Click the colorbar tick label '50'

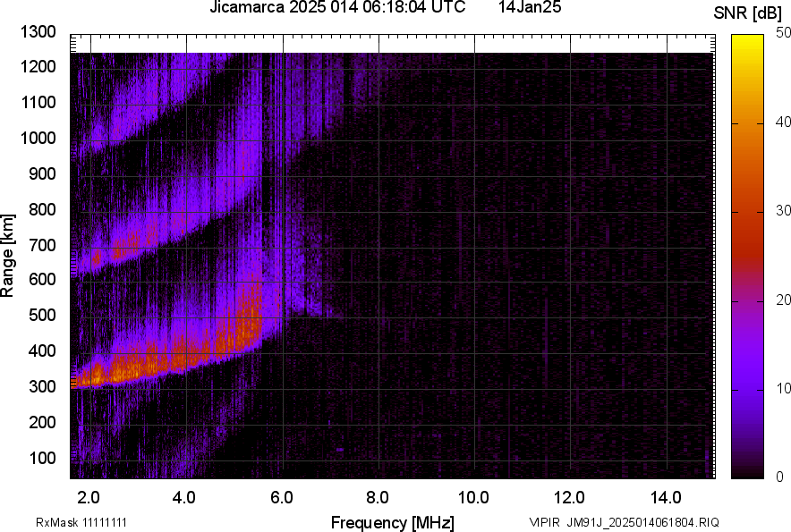click(784, 33)
